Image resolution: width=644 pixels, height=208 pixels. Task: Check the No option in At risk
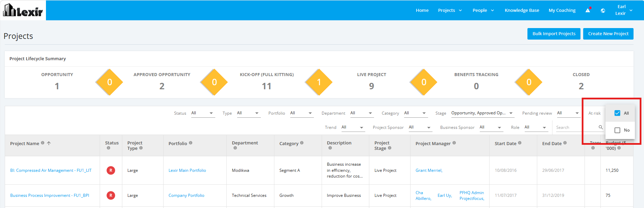[x=617, y=130]
